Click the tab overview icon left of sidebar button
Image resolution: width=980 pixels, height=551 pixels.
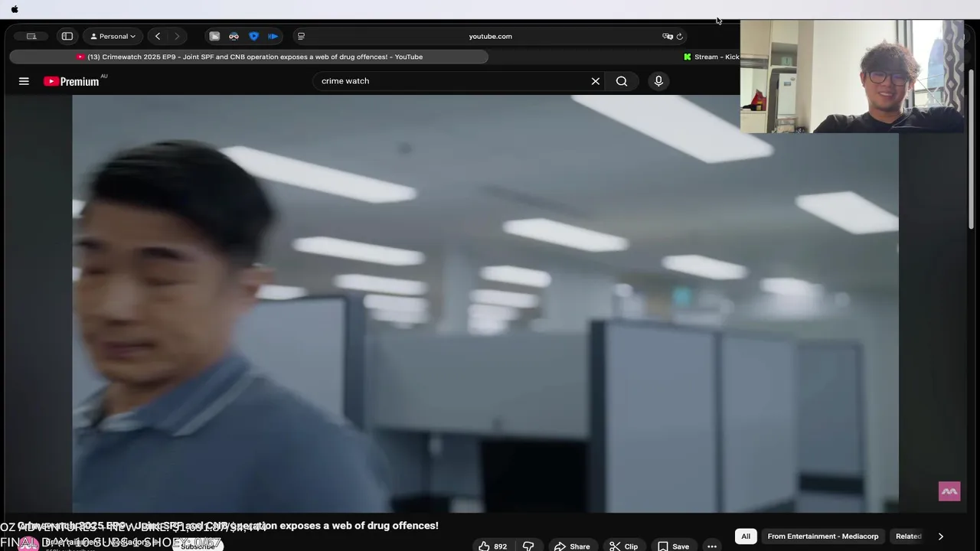click(x=31, y=36)
